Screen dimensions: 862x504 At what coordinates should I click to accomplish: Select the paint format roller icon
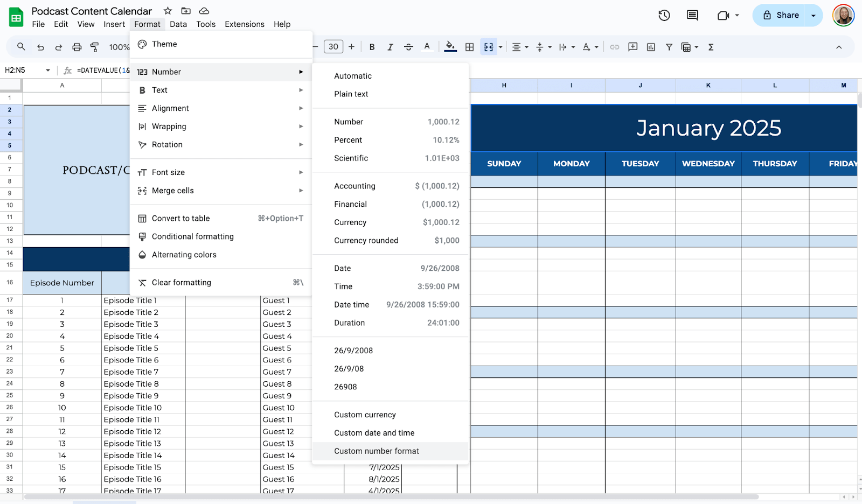click(x=95, y=47)
